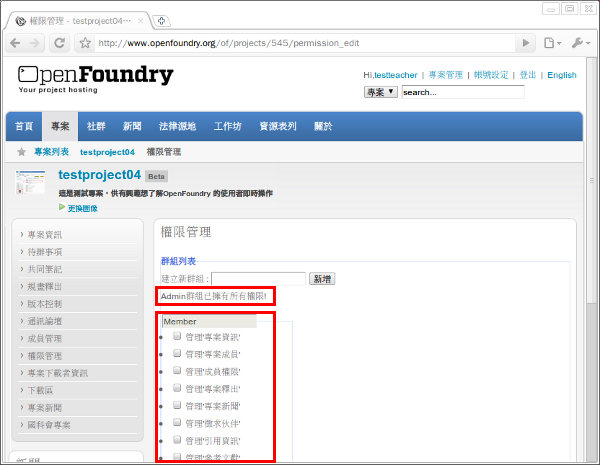Click the 登出 logout link
This screenshot has height=465, width=600.
click(x=528, y=75)
